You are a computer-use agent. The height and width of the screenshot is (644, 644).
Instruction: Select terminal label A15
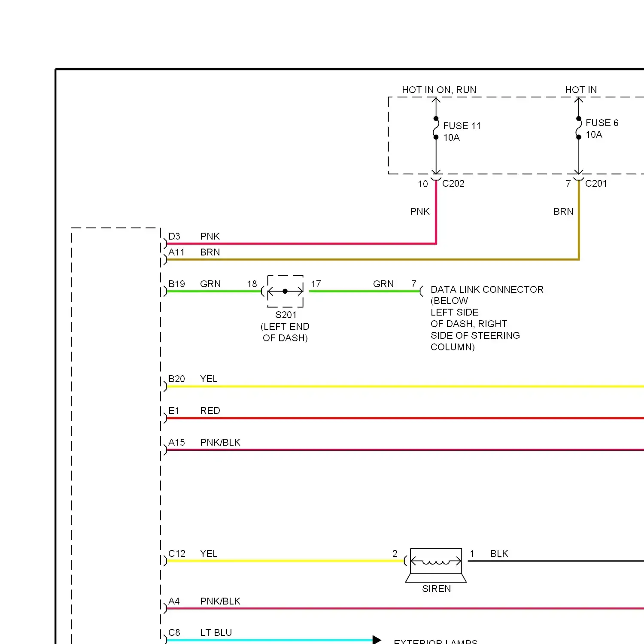coord(176,443)
